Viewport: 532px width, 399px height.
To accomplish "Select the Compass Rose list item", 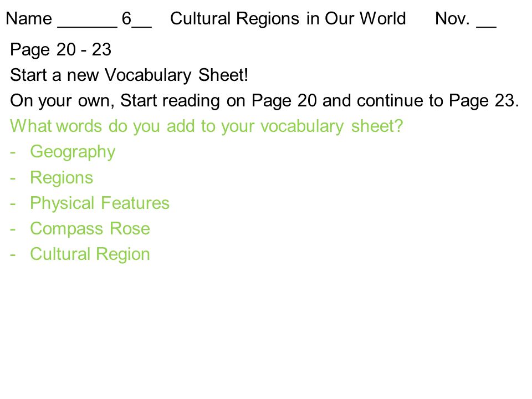I will [90, 229].
